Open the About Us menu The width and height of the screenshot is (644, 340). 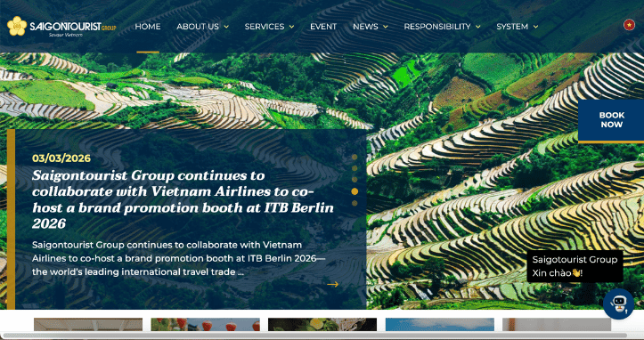pyautogui.click(x=198, y=27)
